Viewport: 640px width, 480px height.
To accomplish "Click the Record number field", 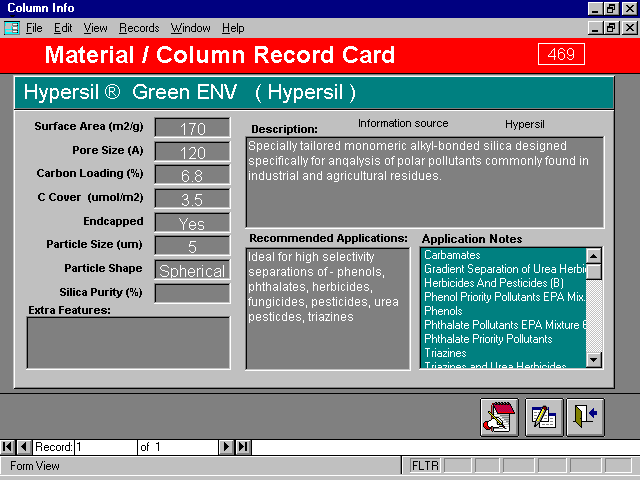I will pyautogui.click(x=106, y=447).
